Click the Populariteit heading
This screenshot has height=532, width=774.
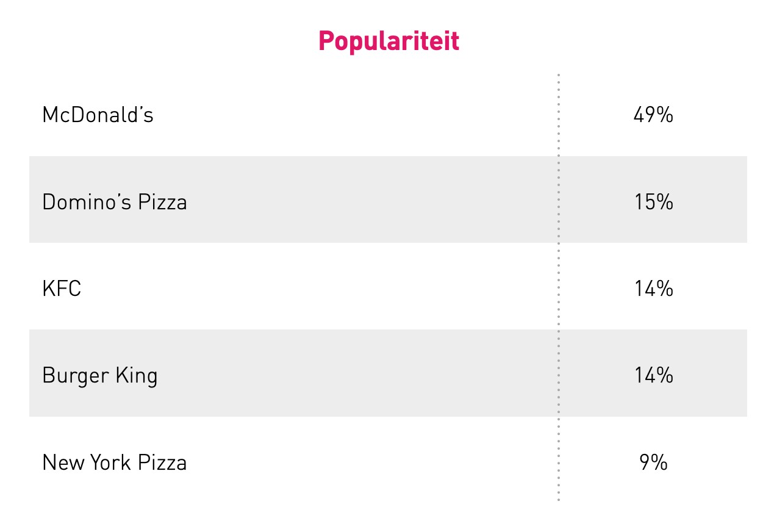[389, 41]
